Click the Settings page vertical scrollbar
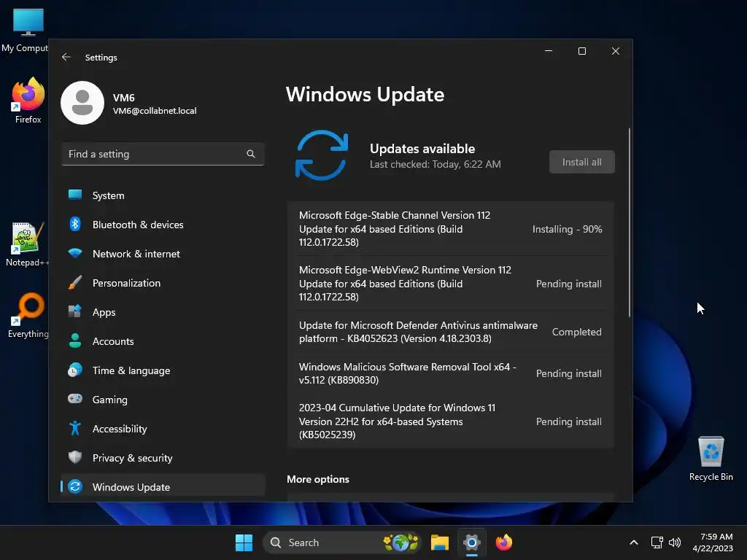This screenshot has width=747, height=560. [x=630, y=222]
